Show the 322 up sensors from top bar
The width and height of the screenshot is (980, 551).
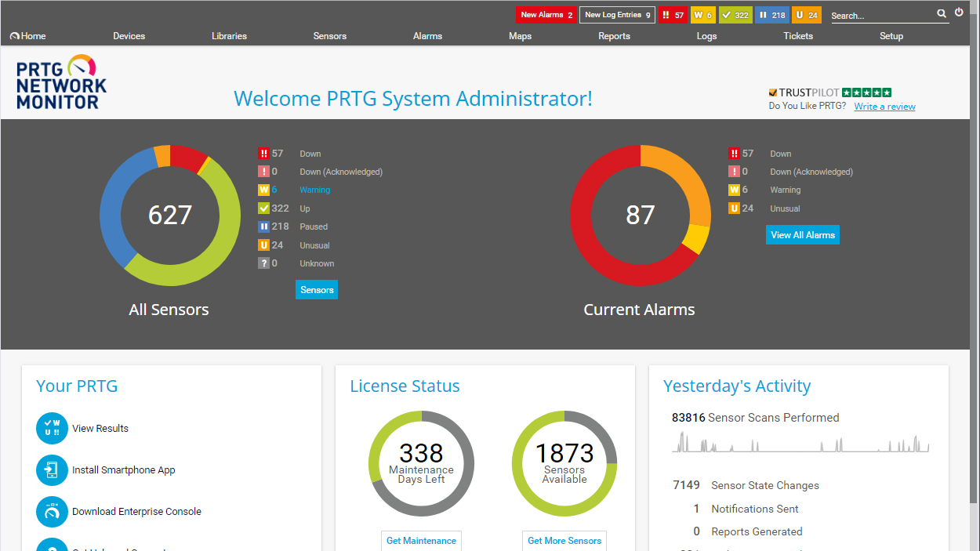coord(735,15)
